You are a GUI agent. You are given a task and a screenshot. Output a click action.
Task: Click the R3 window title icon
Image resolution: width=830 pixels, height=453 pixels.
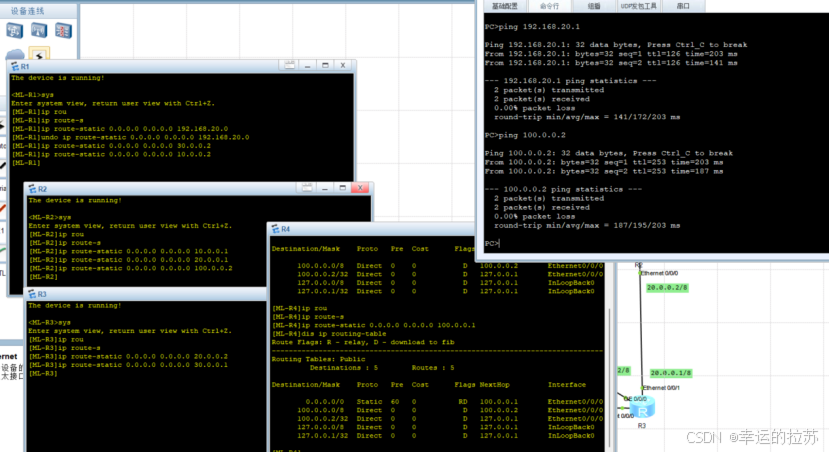(x=32, y=294)
